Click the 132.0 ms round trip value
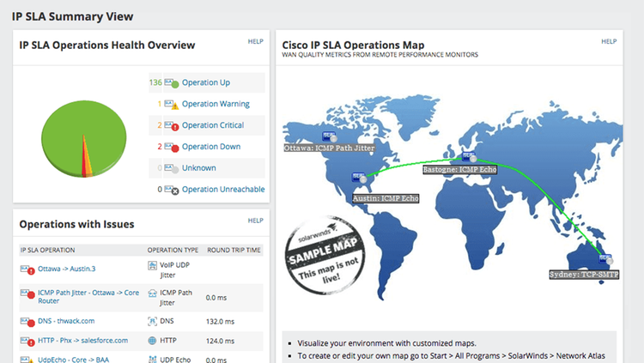Image resolution: width=644 pixels, height=363 pixels. 220,322
